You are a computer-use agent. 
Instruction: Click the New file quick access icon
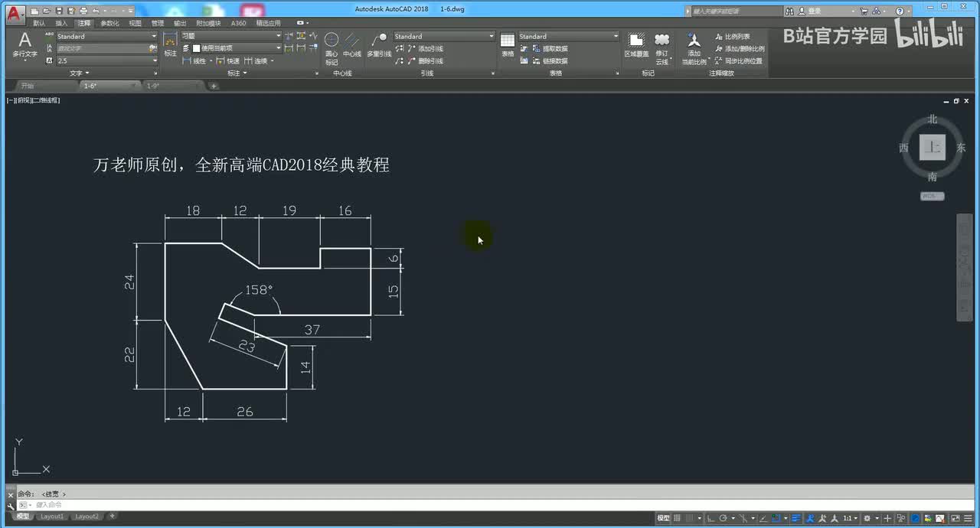(35, 11)
